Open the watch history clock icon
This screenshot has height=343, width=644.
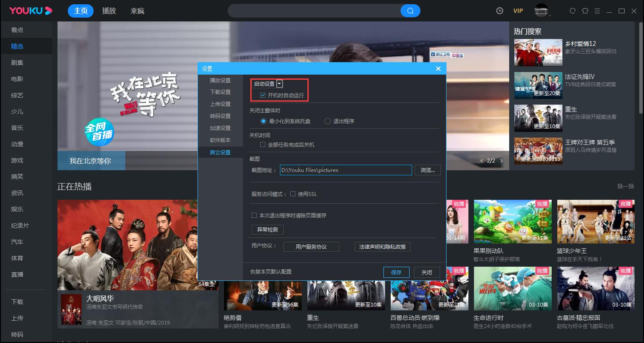pos(500,11)
